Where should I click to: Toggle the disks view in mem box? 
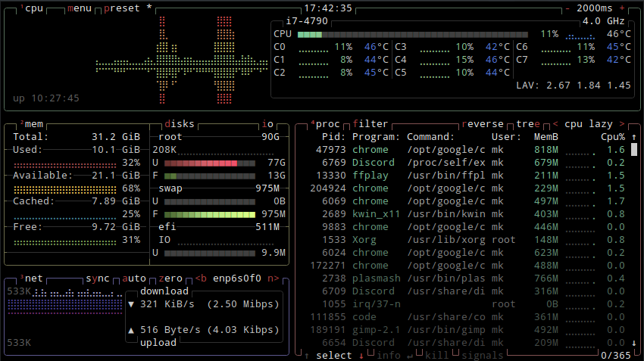(x=180, y=124)
